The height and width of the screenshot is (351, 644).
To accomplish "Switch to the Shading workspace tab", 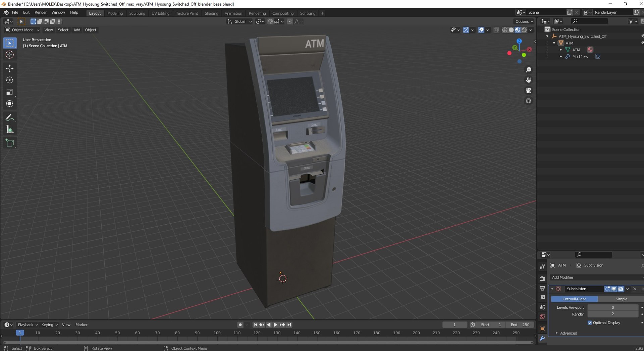I will point(211,13).
